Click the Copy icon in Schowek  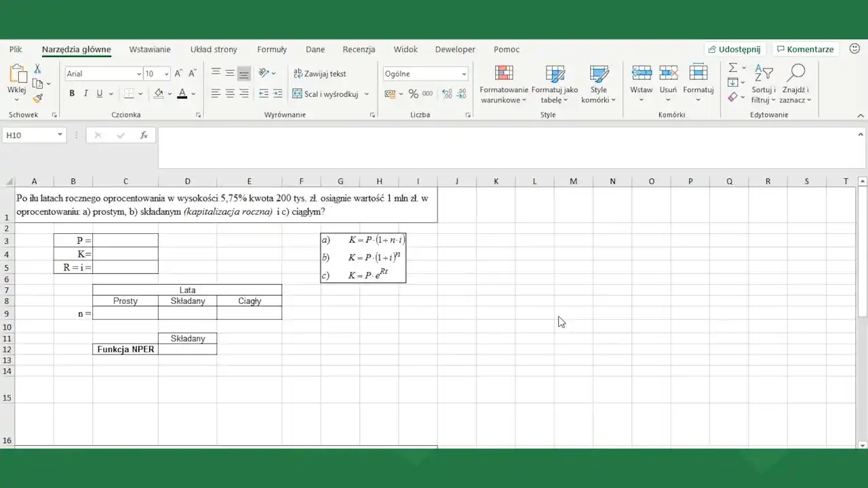pos(37,84)
